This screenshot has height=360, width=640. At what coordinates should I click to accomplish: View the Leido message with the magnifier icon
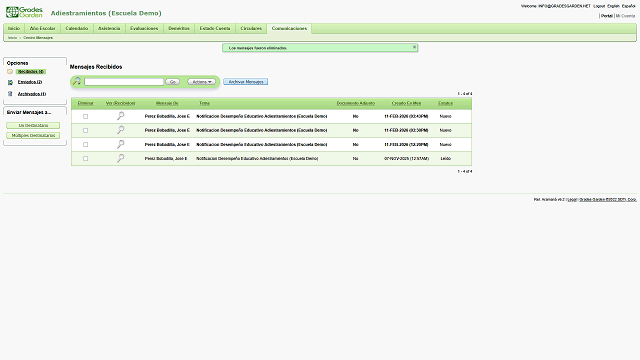(x=120, y=158)
